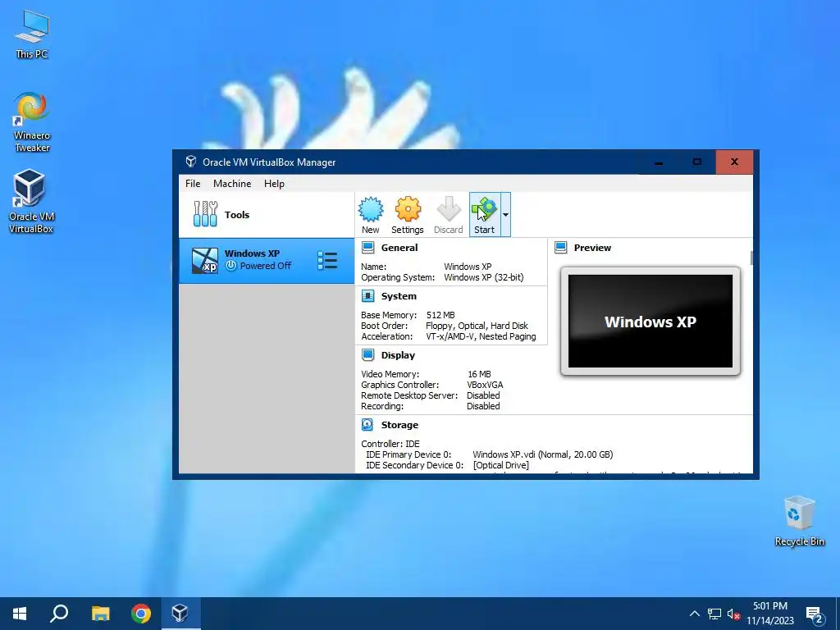The image size is (840, 630).
Task: Click the 'VBoxVGA' graphics controller value
Action: [x=485, y=385]
